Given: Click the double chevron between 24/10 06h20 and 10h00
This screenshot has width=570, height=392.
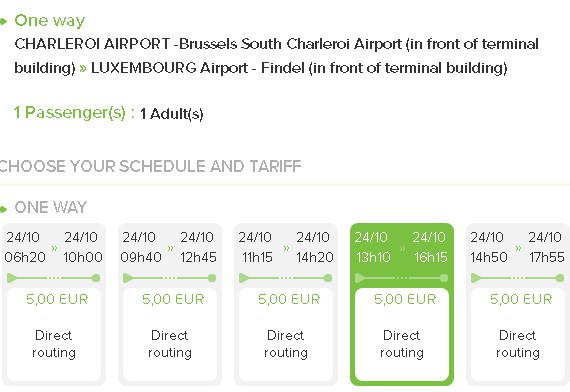Looking at the screenshot, I should (55, 248).
